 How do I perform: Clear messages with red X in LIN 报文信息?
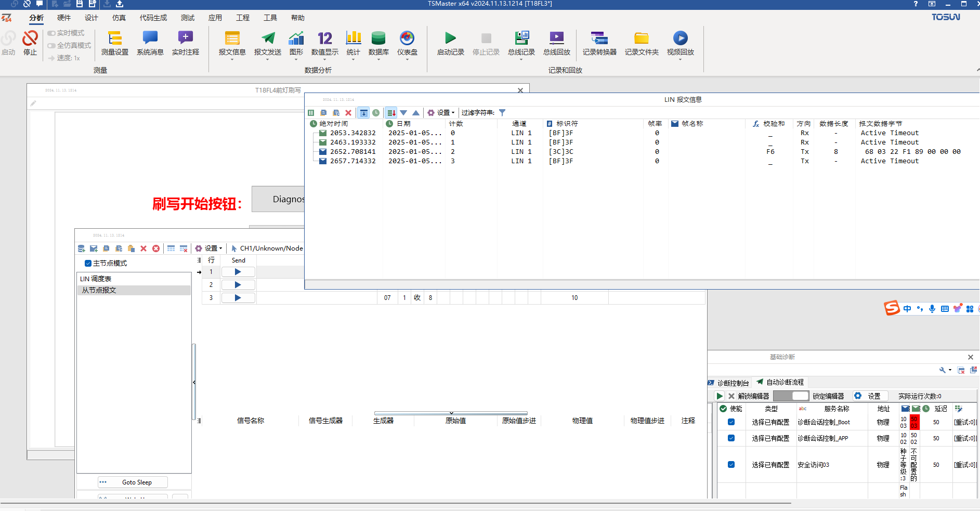click(x=348, y=113)
